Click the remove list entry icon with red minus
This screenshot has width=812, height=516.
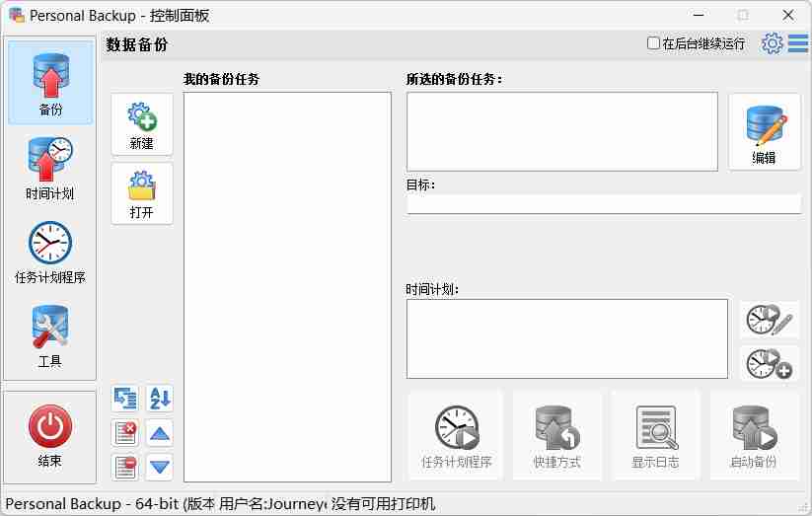[x=125, y=468]
